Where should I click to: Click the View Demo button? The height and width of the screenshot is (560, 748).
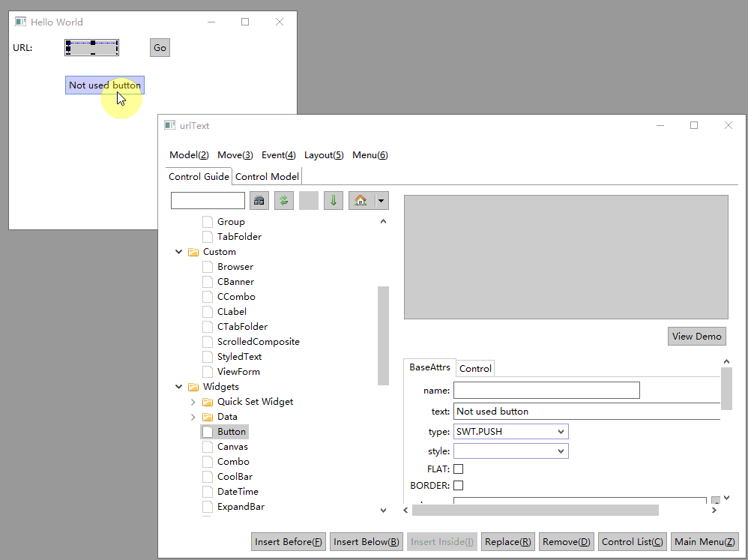(696, 336)
